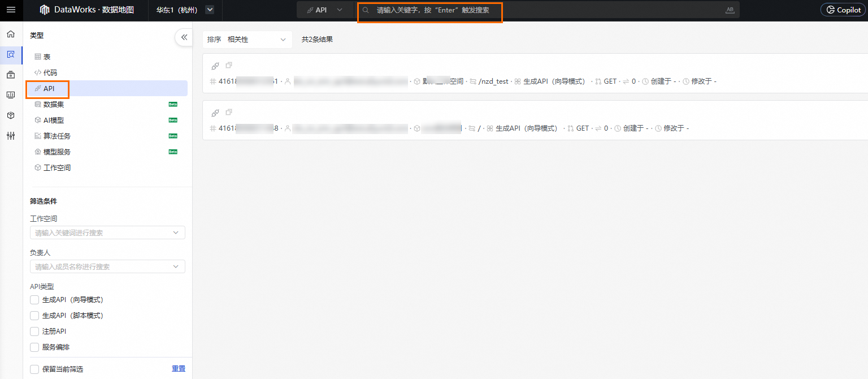Click DataWorks · 数据地图 title
The width and height of the screenshot is (868, 379).
(94, 10)
